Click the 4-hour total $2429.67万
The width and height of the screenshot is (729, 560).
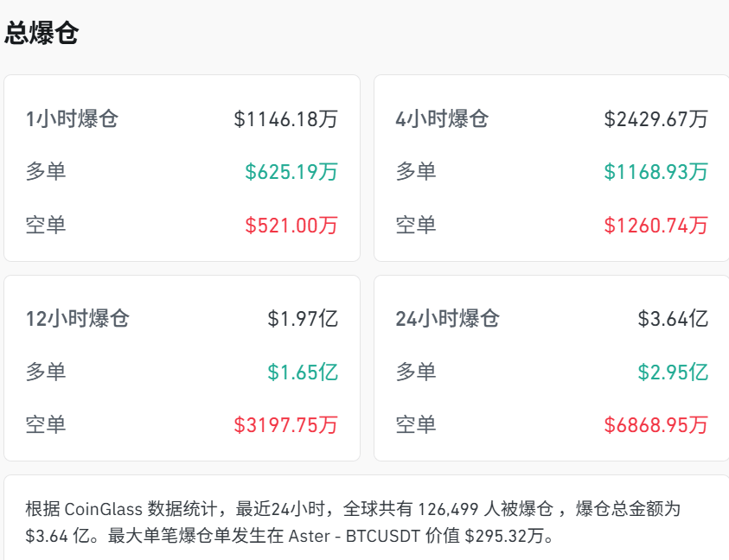click(655, 119)
